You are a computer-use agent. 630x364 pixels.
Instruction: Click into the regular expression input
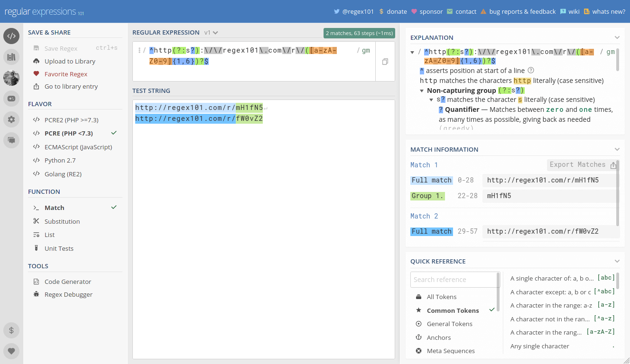pos(254,62)
